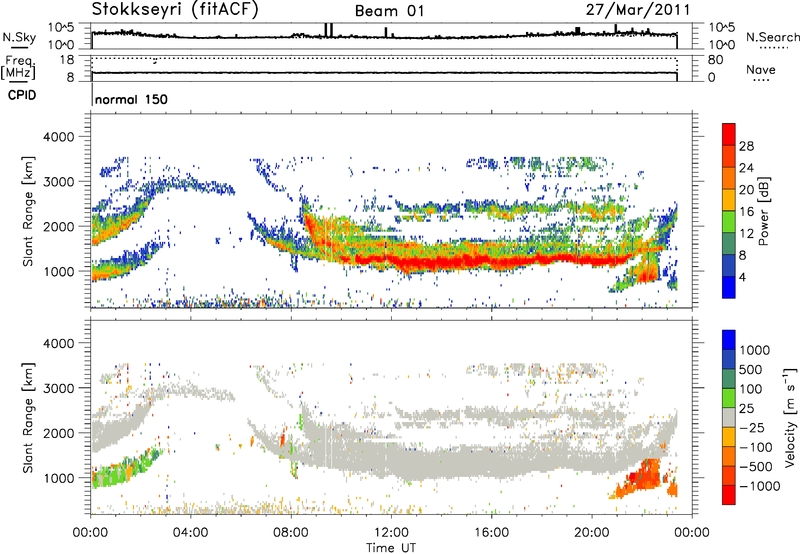Click the tall noise spike near 09:30
The height and width of the screenshot is (554, 800).
(x=328, y=30)
